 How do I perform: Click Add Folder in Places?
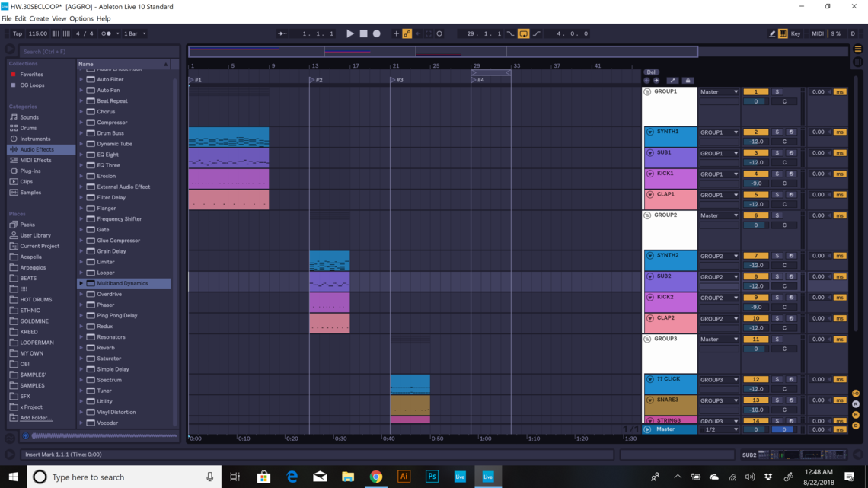[x=36, y=418]
